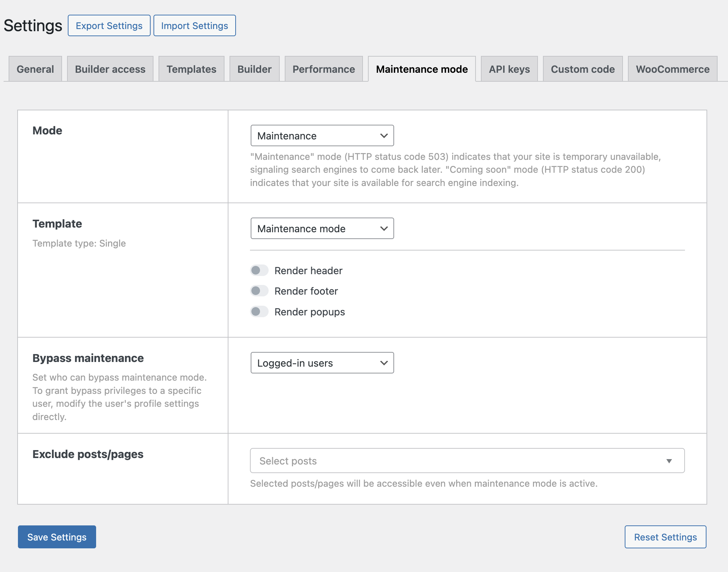Expand the Template dropdown showing Maintenance mode
Viewport: 728px width, 572px height.
322,228
